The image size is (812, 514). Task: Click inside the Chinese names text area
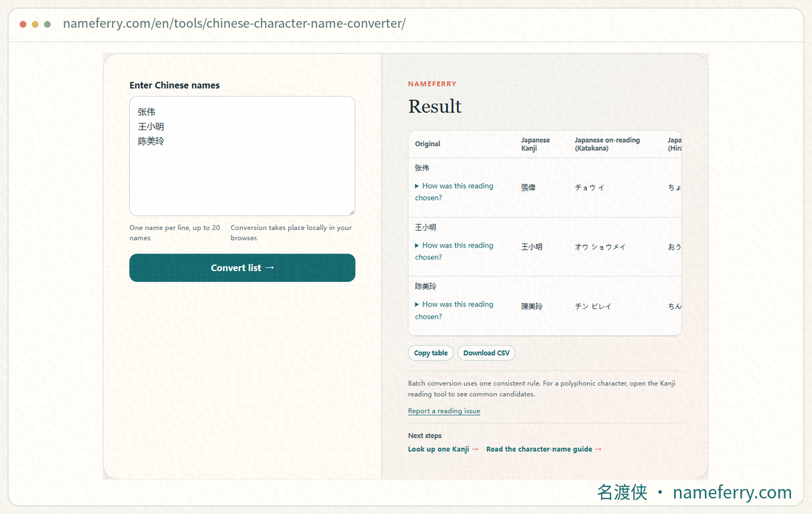pos(242,156)
